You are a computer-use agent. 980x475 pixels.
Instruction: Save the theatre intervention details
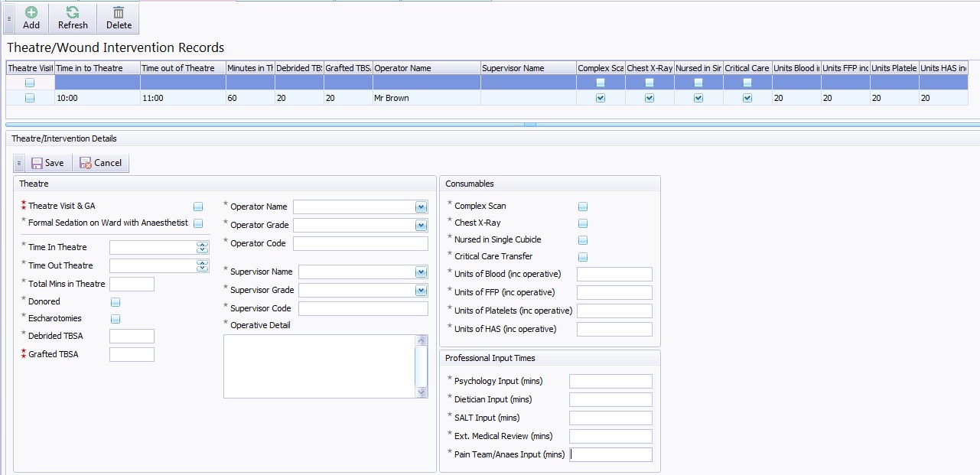(x=47, y=163)
